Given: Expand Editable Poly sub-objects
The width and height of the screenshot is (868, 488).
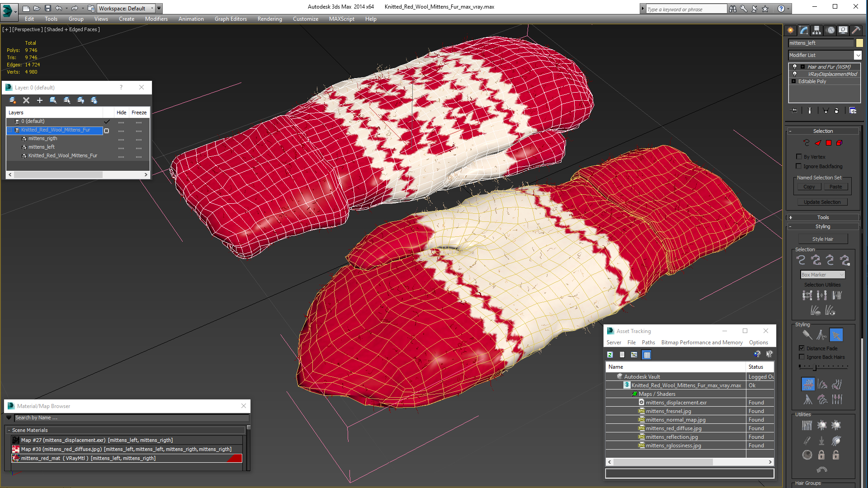Looking at the screenshot, I should [794, 81].
